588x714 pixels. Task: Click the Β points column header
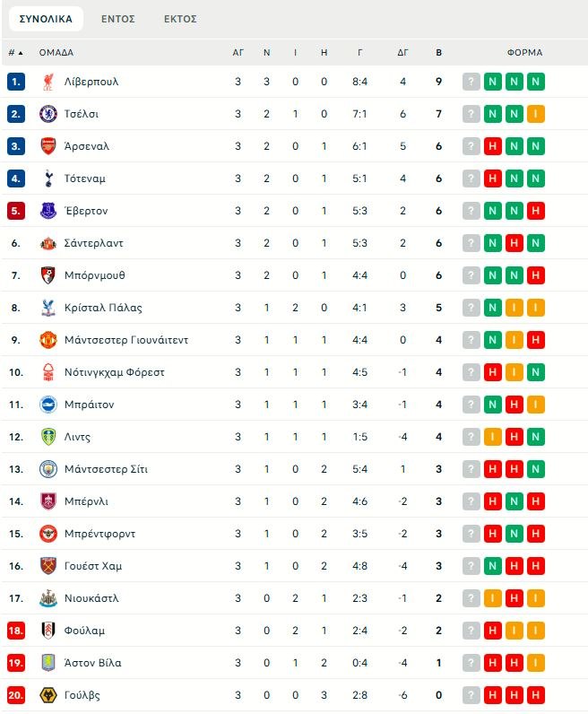438,52
